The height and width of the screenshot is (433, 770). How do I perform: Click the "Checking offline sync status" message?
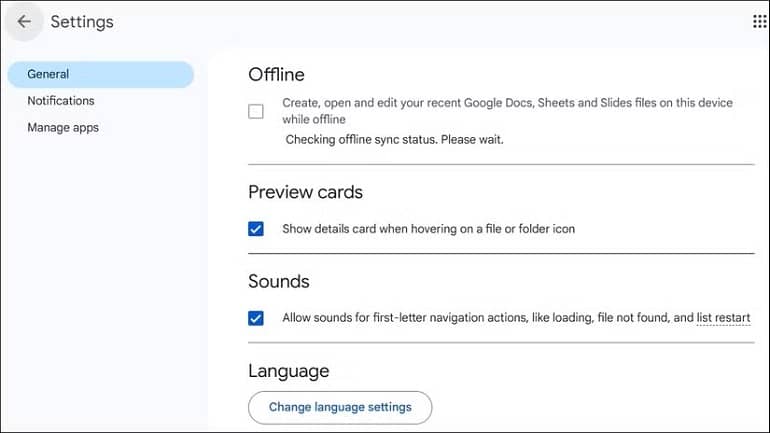tap(394, 139)
